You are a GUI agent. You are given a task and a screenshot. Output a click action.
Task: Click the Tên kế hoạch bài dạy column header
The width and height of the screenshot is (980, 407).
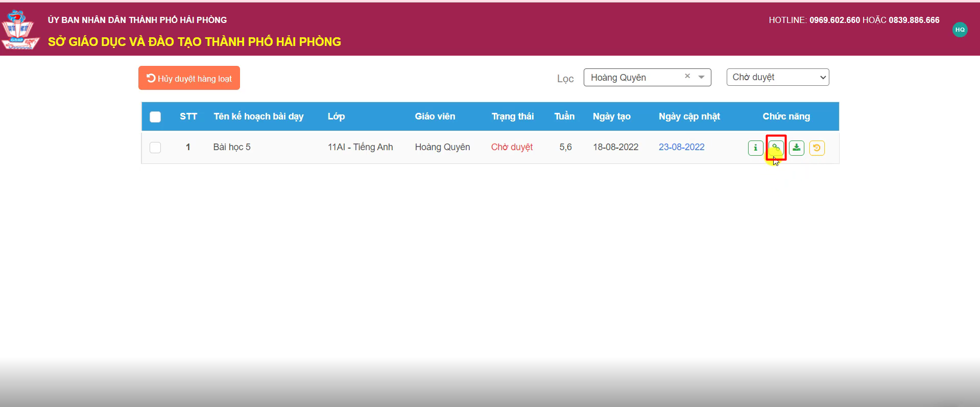[258, 116]
